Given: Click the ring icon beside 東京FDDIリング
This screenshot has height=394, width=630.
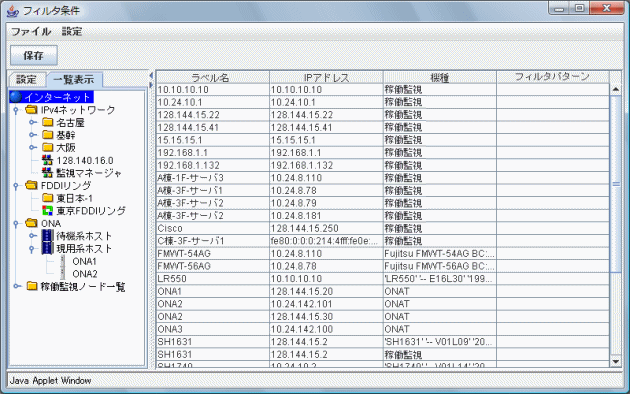Looking at the screenshot, I should pos(47,210).
